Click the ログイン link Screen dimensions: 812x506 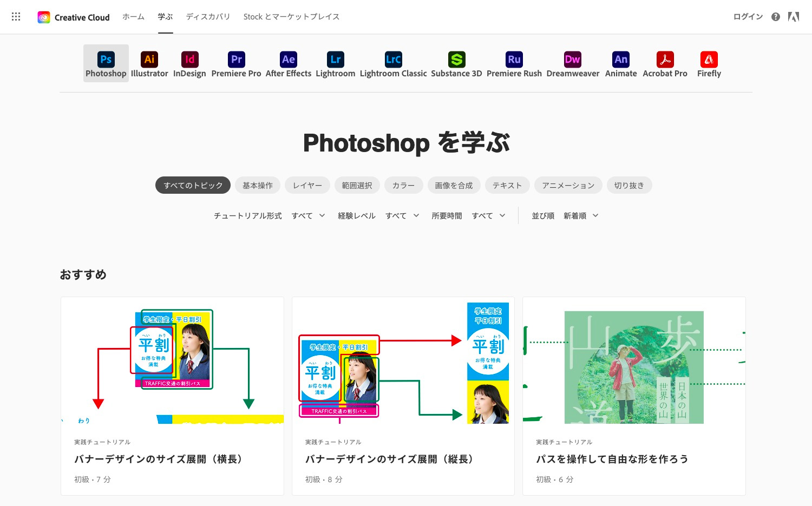point(748,17)
